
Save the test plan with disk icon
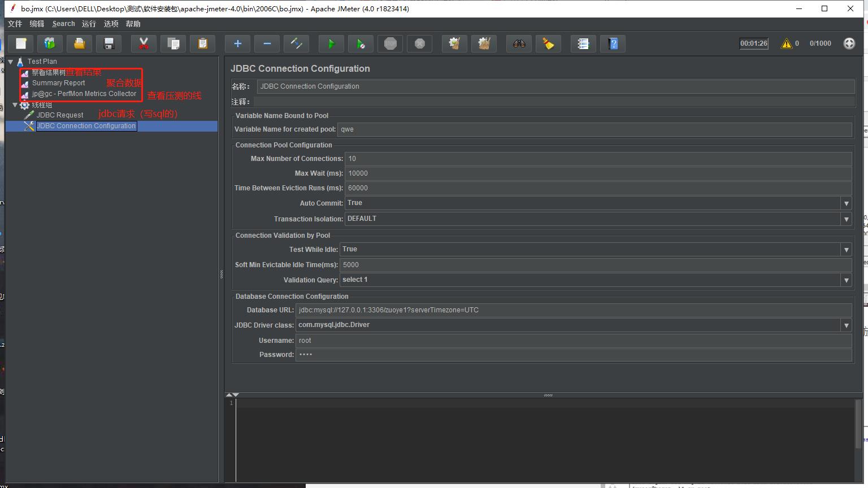click(108, 43)
